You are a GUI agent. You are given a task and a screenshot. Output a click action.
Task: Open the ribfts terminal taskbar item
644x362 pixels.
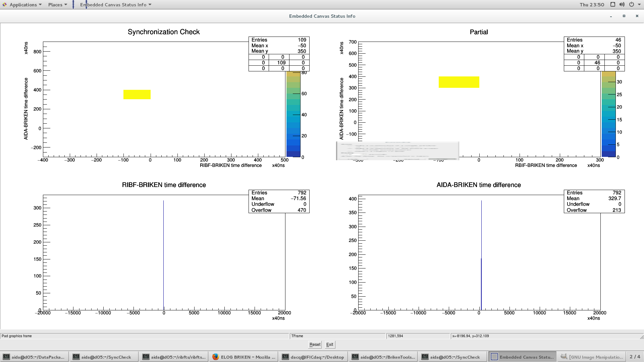click(174, 357)
